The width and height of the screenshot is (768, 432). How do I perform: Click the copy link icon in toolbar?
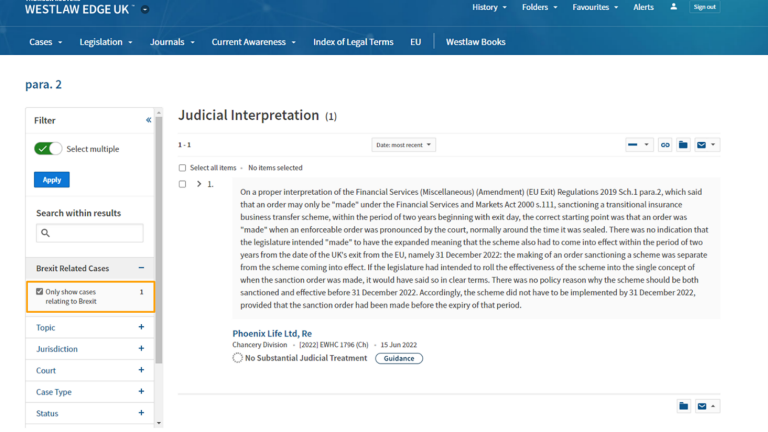[665, 145]
